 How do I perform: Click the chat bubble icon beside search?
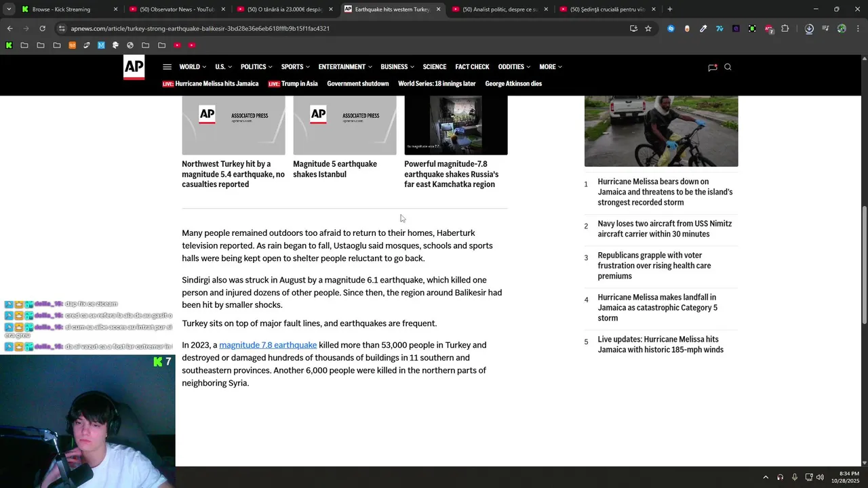coord(713,67)
